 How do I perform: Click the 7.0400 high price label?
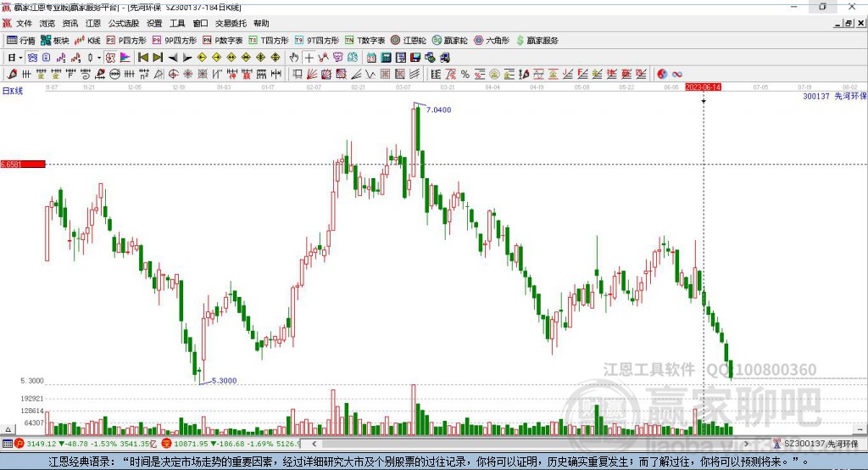coord(438,109)
